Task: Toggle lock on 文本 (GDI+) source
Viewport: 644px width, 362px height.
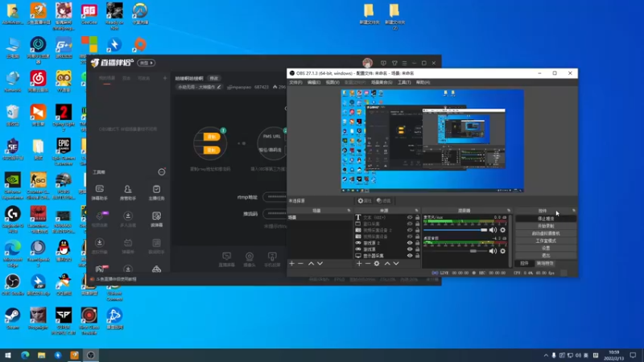Action: point(417,217)
